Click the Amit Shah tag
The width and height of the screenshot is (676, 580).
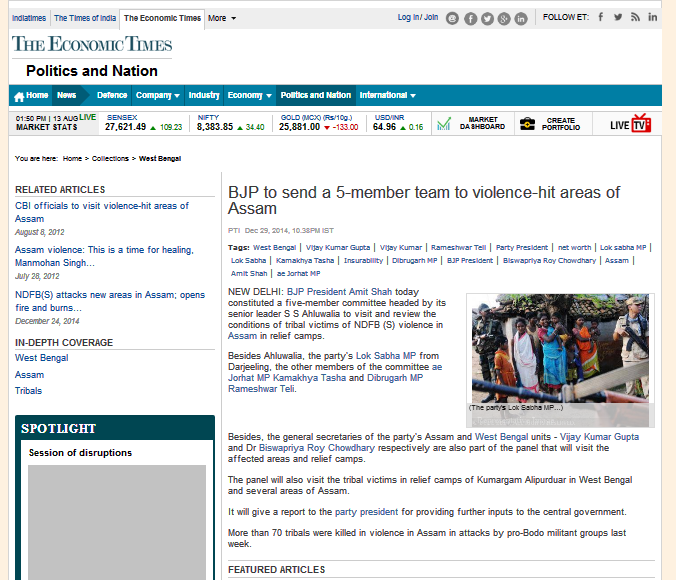coord(249,273)
